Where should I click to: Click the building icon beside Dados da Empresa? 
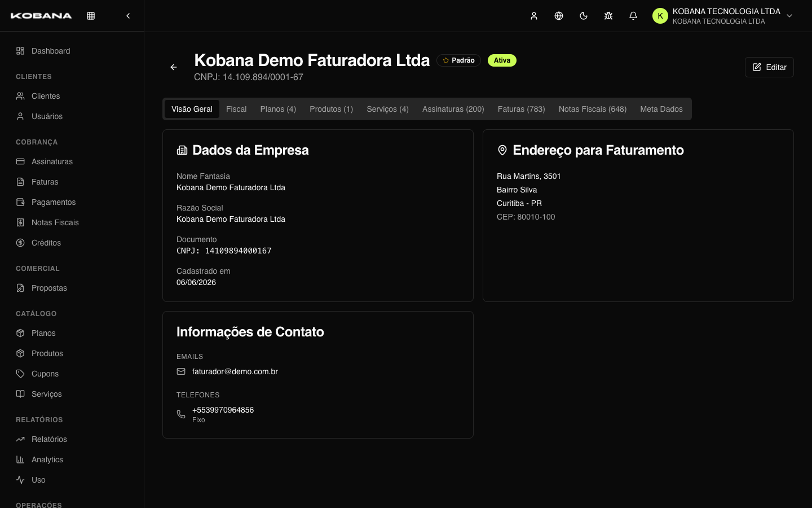point(182,150)
